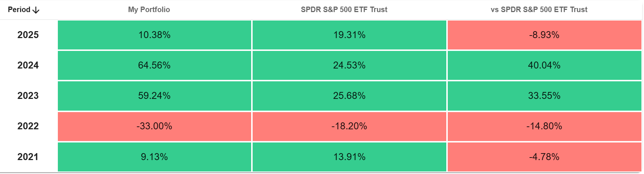Click the vs SPDR S&P 500 ETF Trust header
This screenshot has height=174, width=644.
pos(539,10)
